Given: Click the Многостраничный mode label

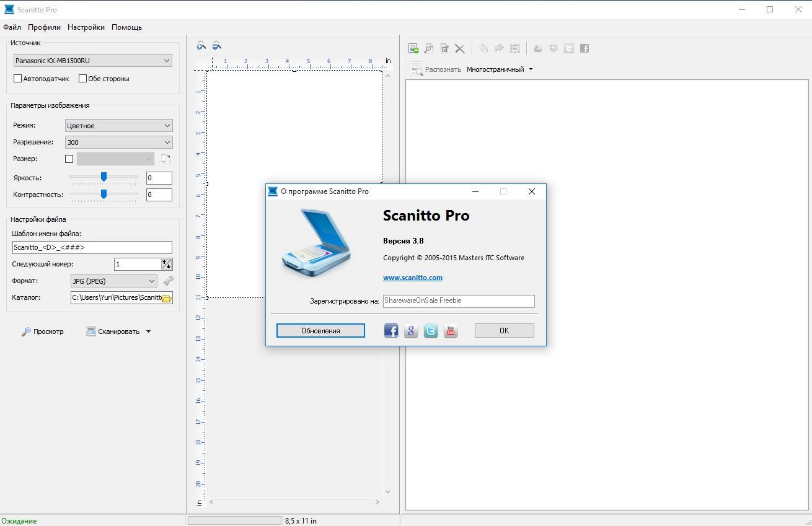Looking at the screenshot, I should pos(495,69).
